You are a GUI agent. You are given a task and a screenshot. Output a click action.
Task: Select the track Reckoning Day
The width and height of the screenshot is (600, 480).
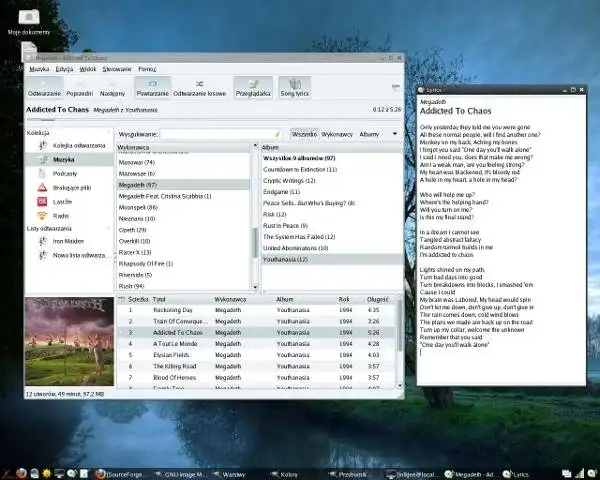coord(256,310)
